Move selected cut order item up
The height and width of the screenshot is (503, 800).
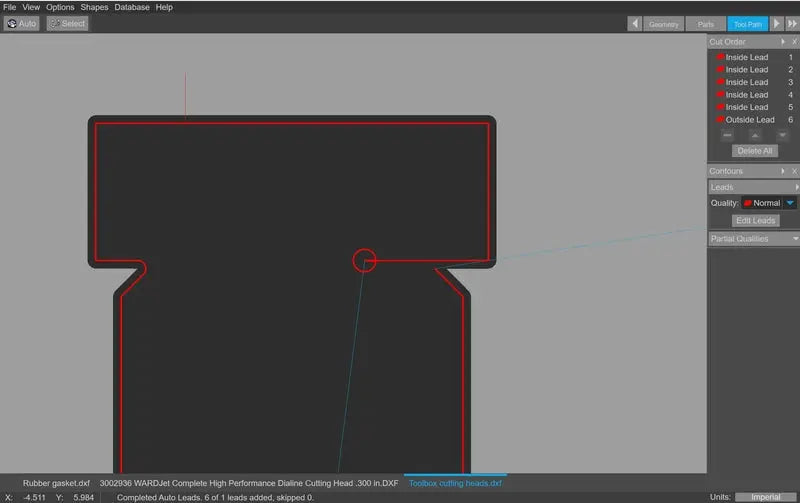755,135
